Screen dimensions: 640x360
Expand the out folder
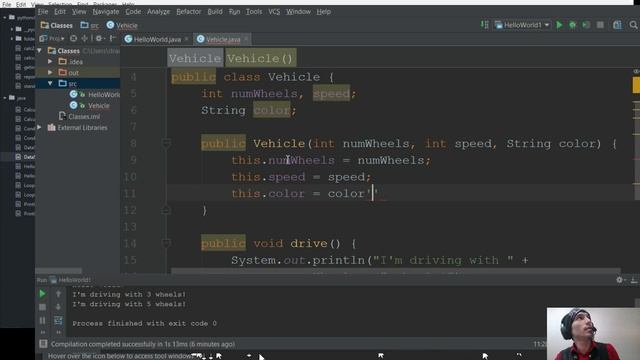tap(50, 73)
